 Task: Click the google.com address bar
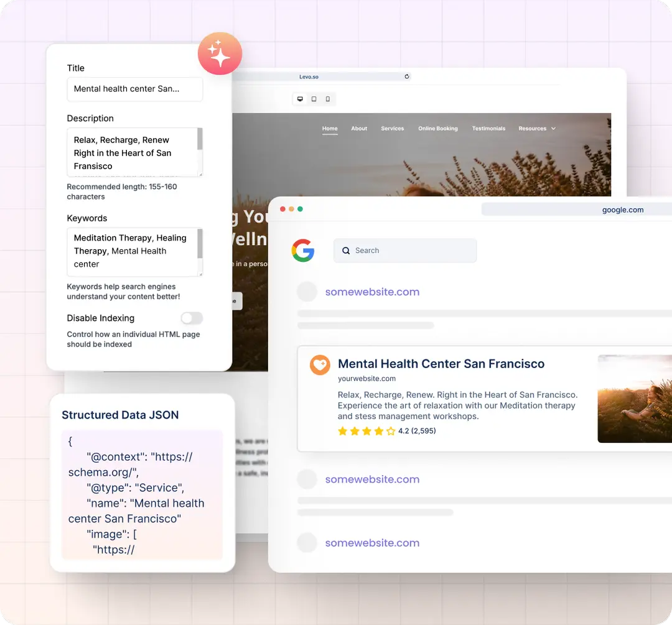(576, 210)
